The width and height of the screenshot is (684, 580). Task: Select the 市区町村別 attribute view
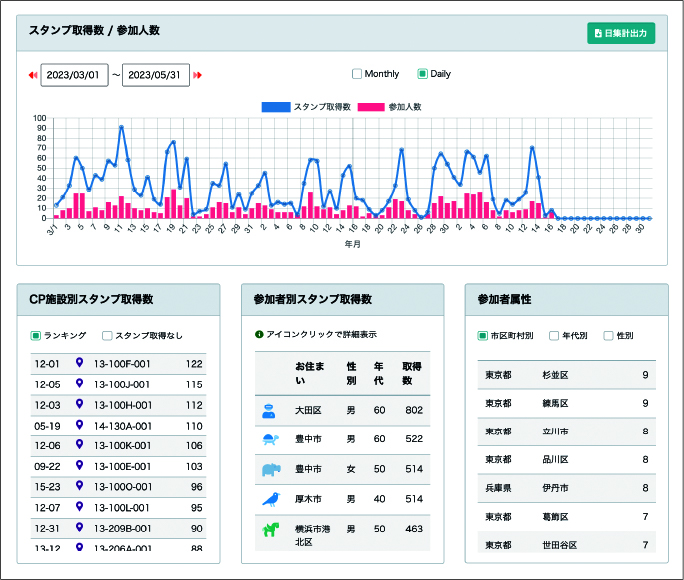coord(482,335)
